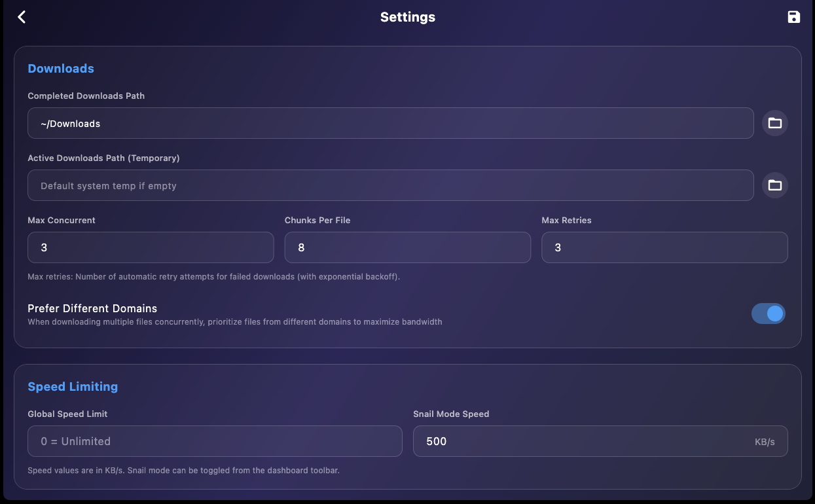The height and width of the screenshot is (504, 815).
Task: Click the back arrow to leave Settings
Action: 22,17
